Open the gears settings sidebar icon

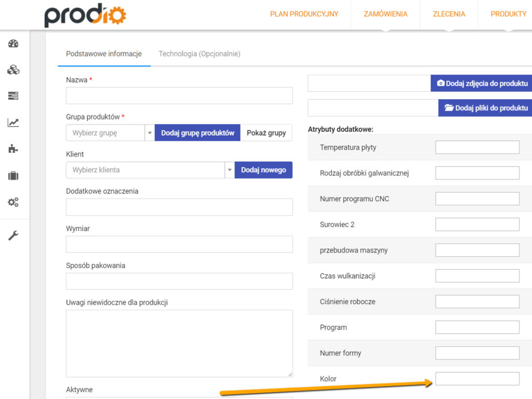coord(13,202)
